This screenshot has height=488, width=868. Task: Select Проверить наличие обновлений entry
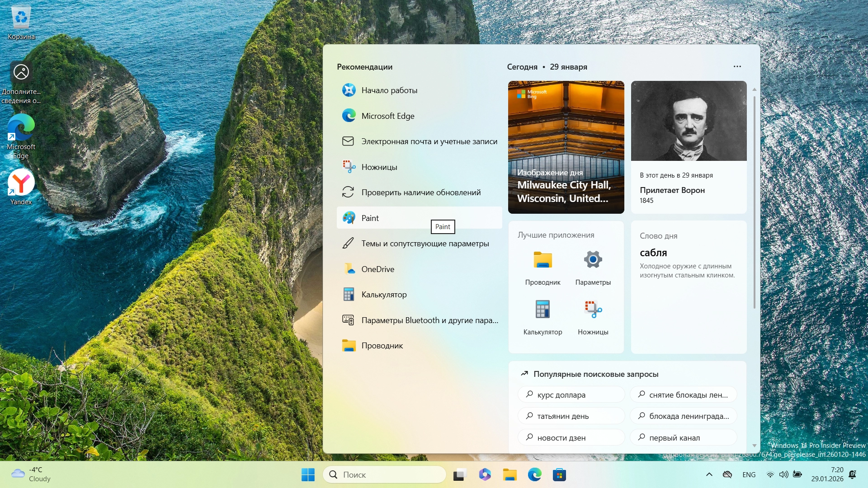(x=420, y=192)
